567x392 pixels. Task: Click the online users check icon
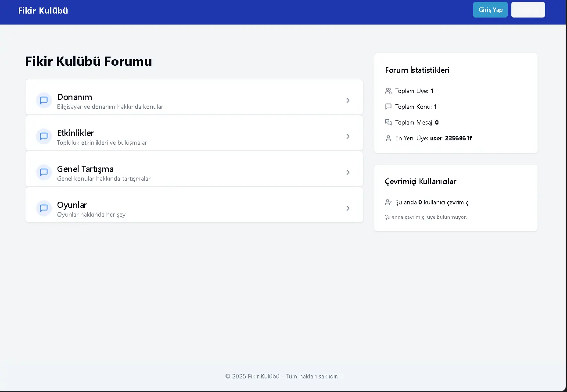(388, 202)
